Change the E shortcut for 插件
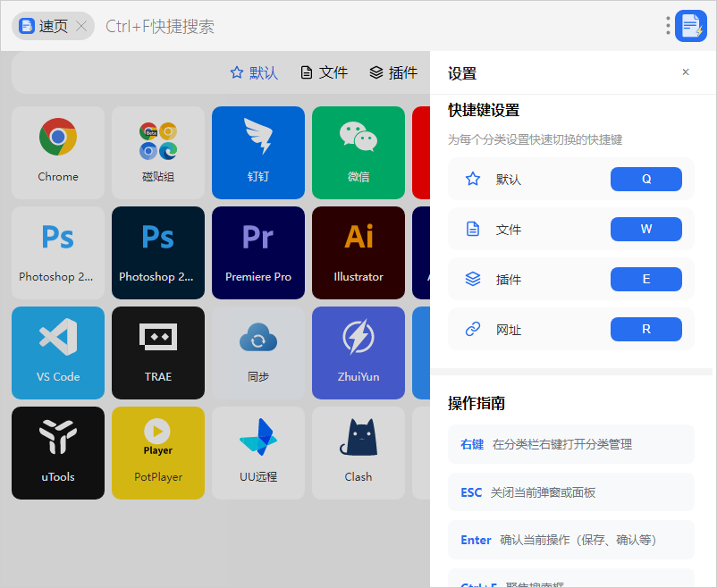This screenshot has height=588, width=717. pyautogui.click(x=646, y=279)
